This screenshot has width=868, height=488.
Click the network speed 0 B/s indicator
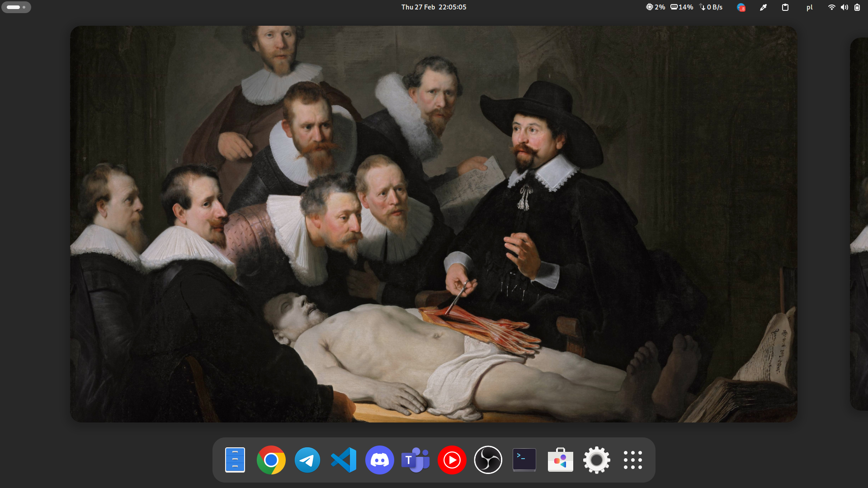[711, 7]
